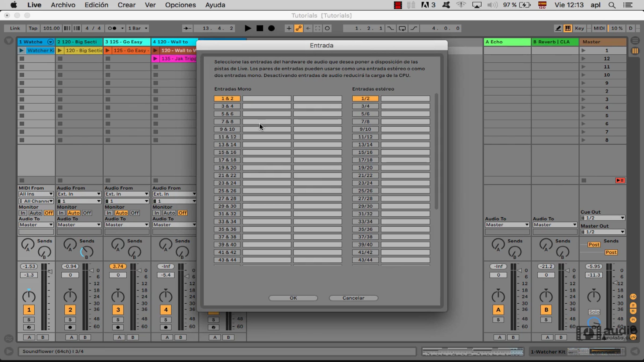Viewport: 644px width, 362px height.
Task: Launch the Watcher Kit clip
Action: [x=21, y=50]
